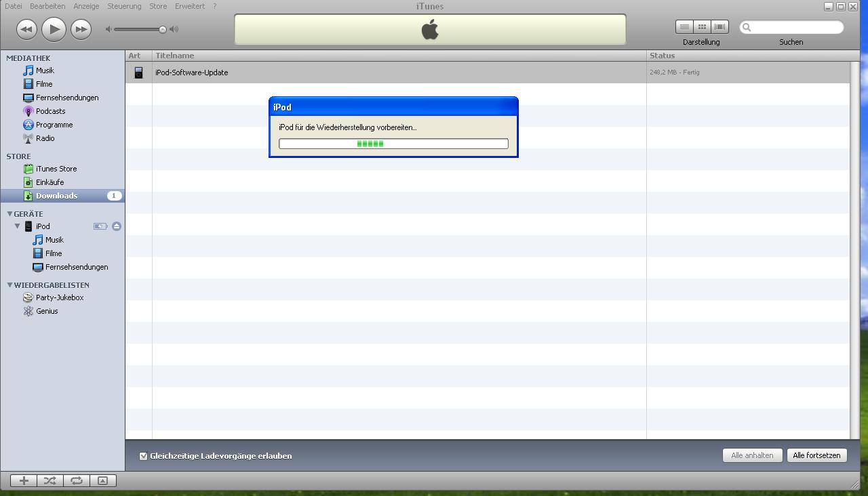Click the Suchen search field

pos(791,27)
